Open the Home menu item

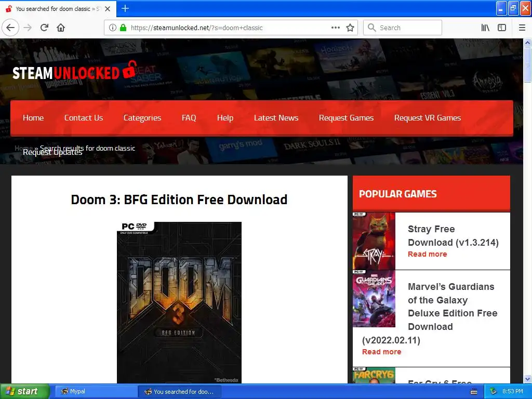coord(33,118)
